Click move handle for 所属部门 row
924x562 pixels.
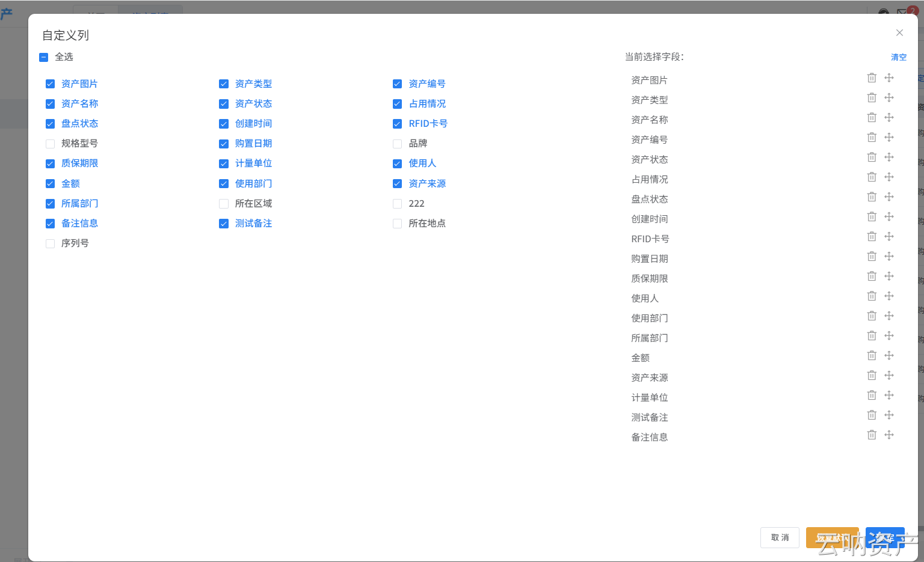[x=889, y=335]
